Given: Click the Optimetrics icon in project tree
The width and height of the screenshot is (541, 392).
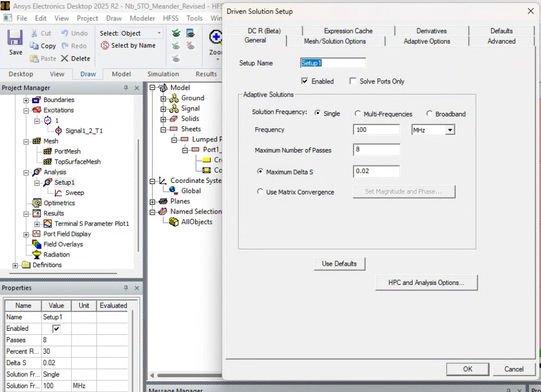Looking at the screenshot, I should 37,203.
